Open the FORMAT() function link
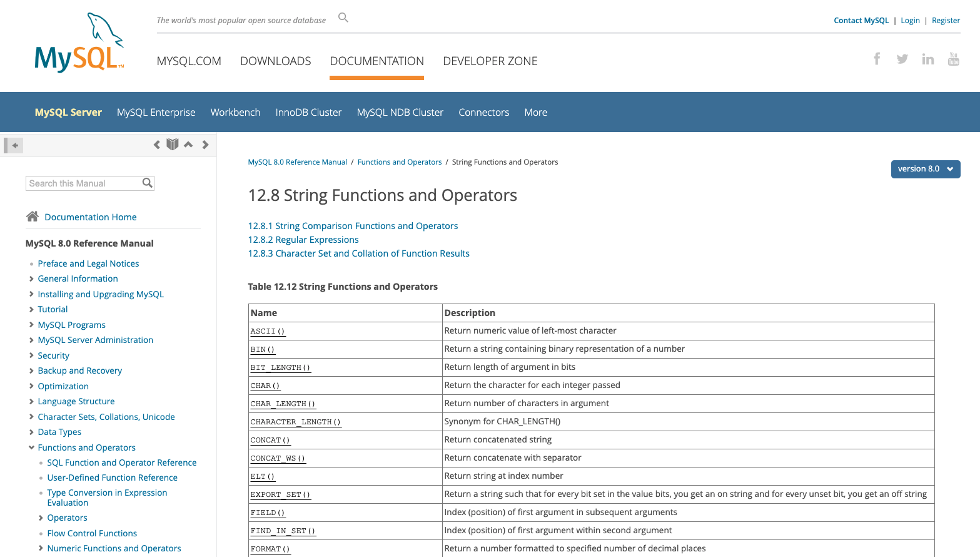Viewport: 980px width, 557px height. (x=270, y=549)
